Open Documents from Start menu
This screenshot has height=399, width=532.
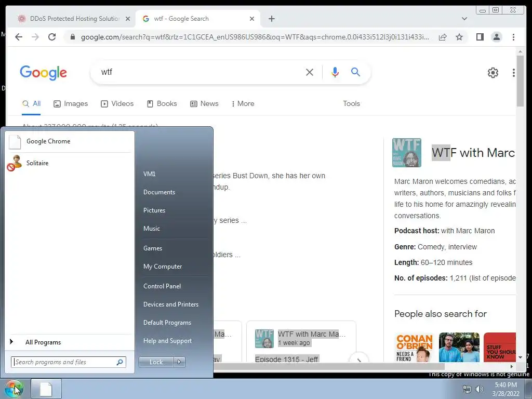tap(159, 192)
